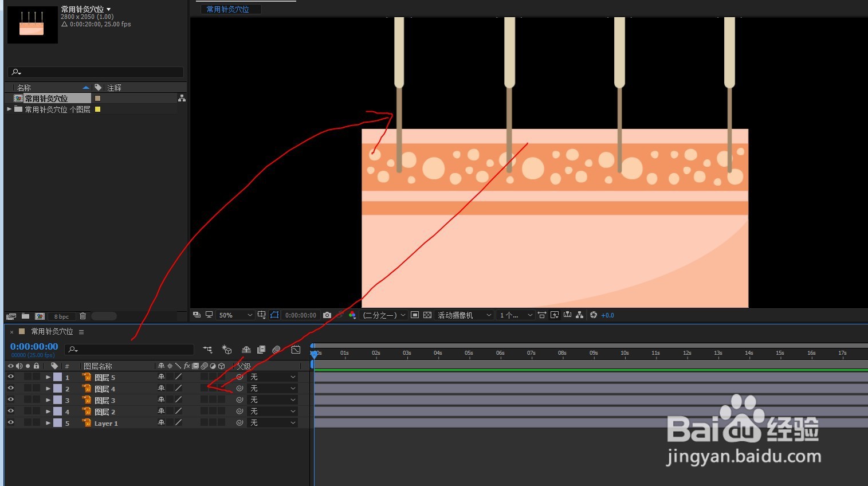Enable frame blending icon in timeline

pyautogui.click(x=261, y=350)
